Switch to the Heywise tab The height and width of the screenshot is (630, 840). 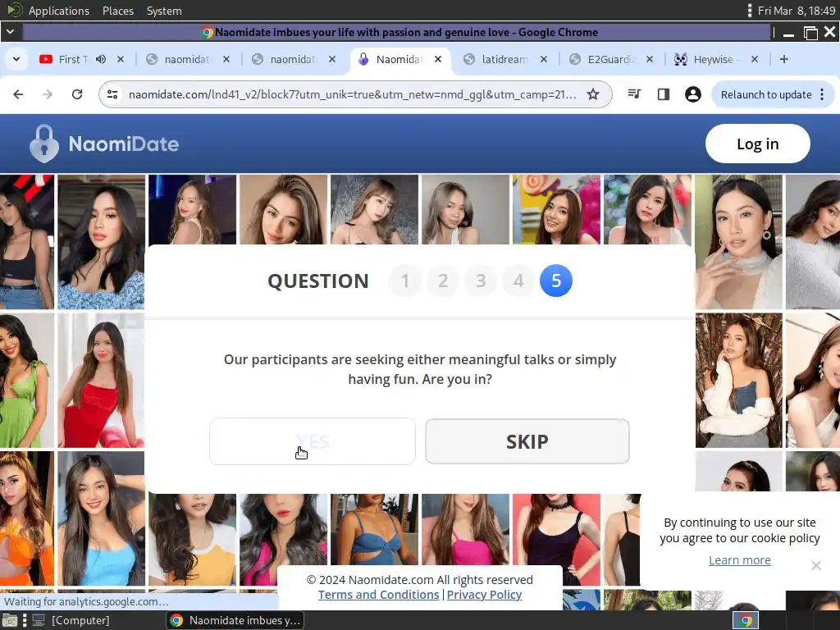point(715,59)
